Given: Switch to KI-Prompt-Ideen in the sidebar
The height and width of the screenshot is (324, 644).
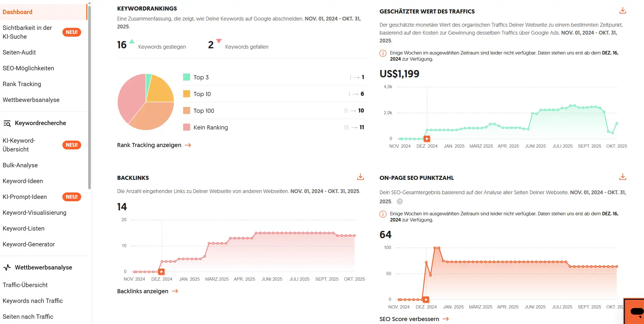Looking at the screenshot, I should coord(25,197).
